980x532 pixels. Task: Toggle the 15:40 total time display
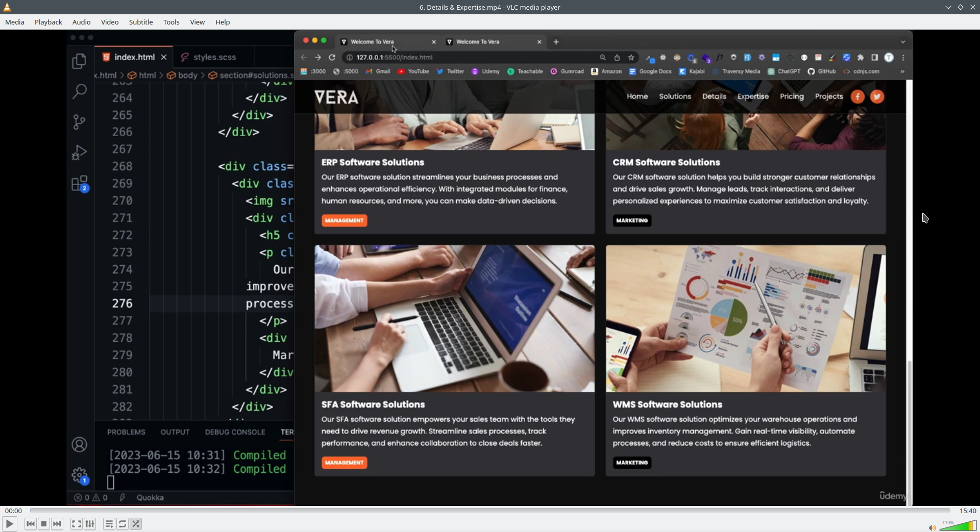(968, 511)
